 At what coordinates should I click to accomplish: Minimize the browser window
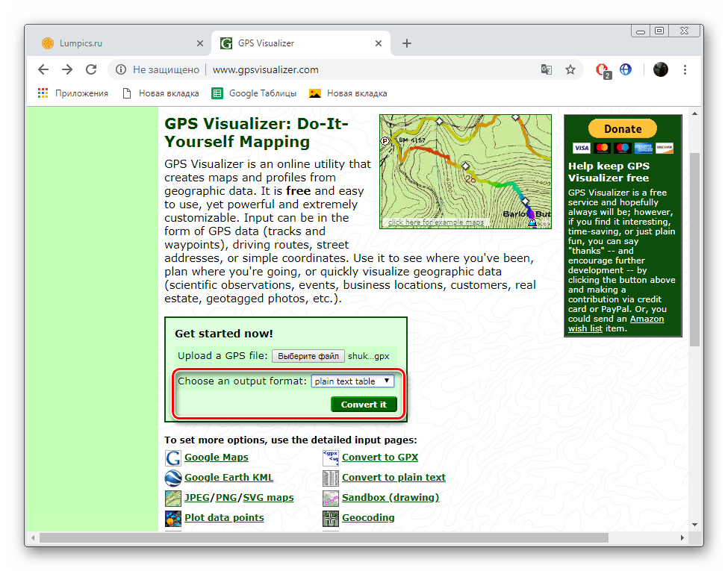[641, 31]
